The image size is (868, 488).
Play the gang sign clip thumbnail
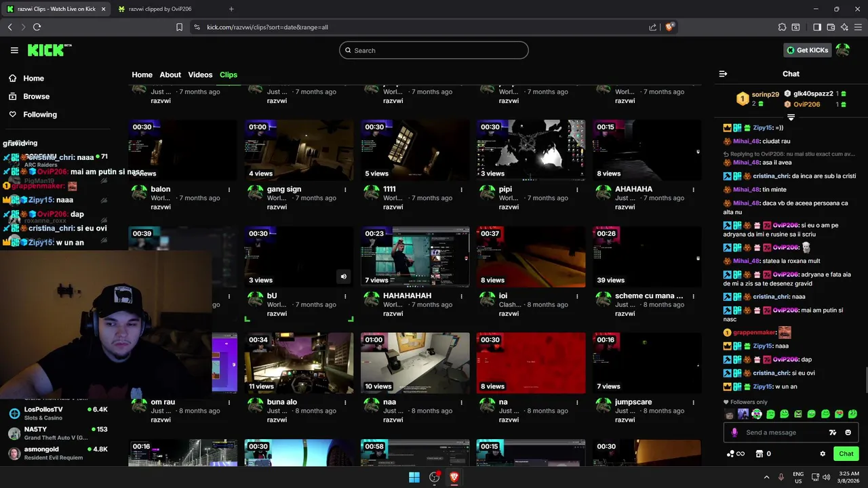[x=299, y=150]
